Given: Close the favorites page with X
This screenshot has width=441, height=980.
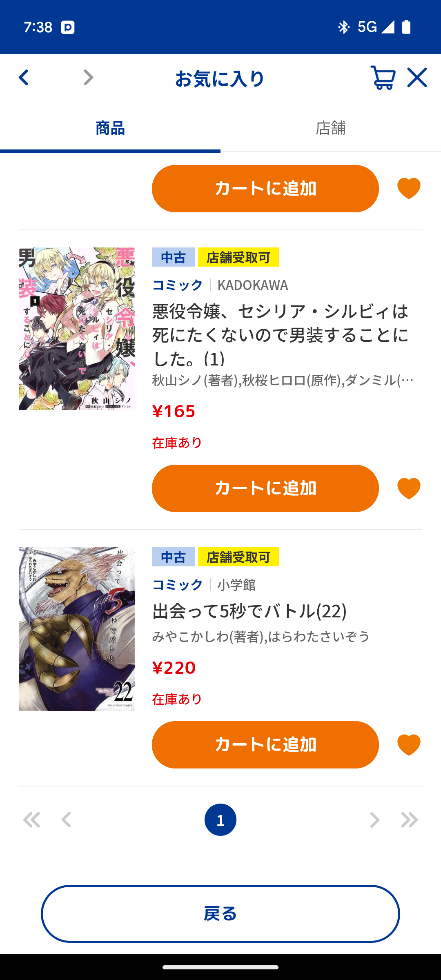Looking at the screenshot, I should coord(417,78).
